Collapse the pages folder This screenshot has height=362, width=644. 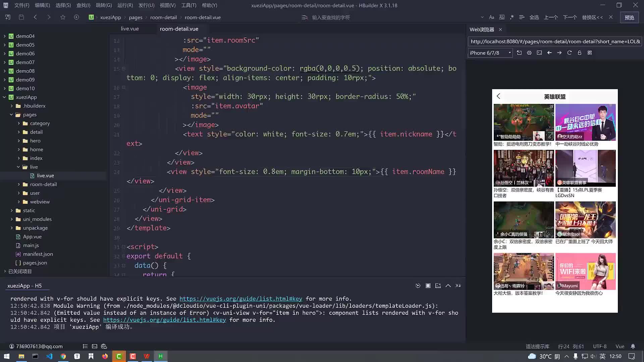11,115
